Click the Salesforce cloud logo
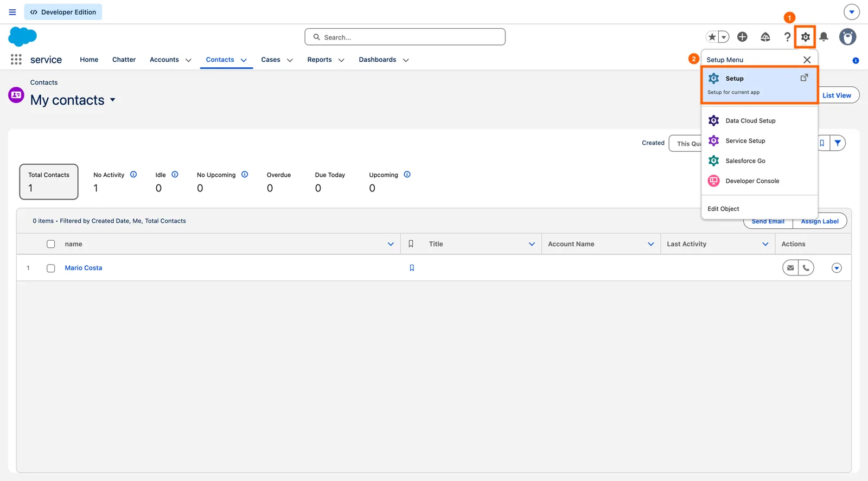Viewport: 868px width, 481px height. (23, 37)
